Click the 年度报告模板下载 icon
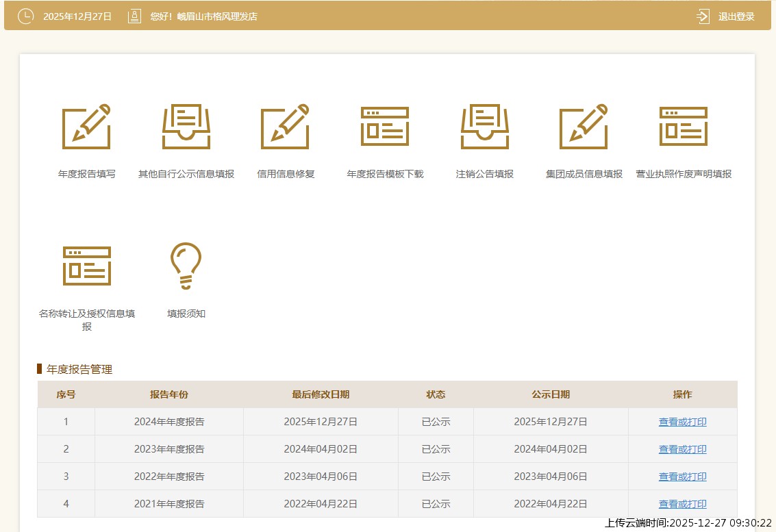Image resolution: width=776 pixels, height=532 pixels. [x=385, y=127]
